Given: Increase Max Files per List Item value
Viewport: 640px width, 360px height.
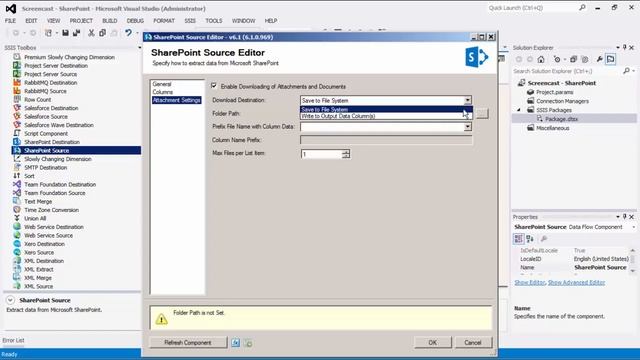Looking at the screenshot, I should coord(346,151).
